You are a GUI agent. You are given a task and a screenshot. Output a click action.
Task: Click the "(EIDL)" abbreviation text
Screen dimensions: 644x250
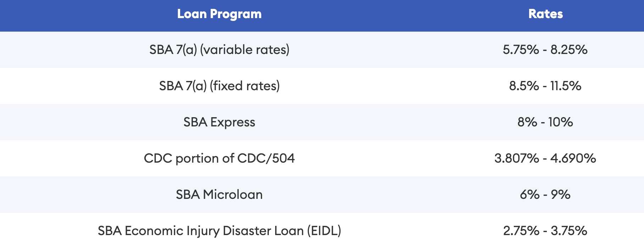[x=324, y=231]
